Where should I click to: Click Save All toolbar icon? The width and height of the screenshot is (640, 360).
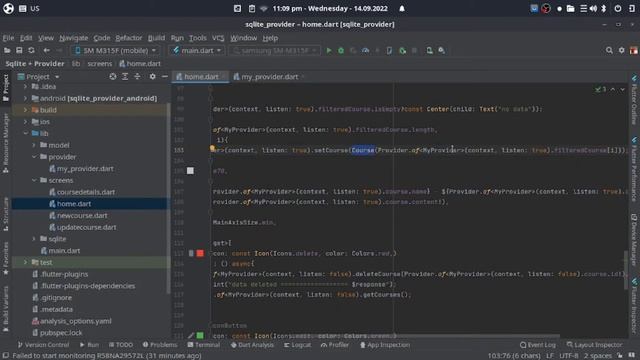coord(19,51)
